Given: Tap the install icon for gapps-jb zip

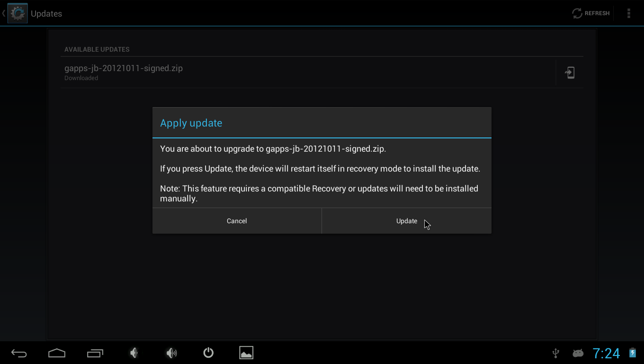Looking at the screenshot, I should coord(570,73).
